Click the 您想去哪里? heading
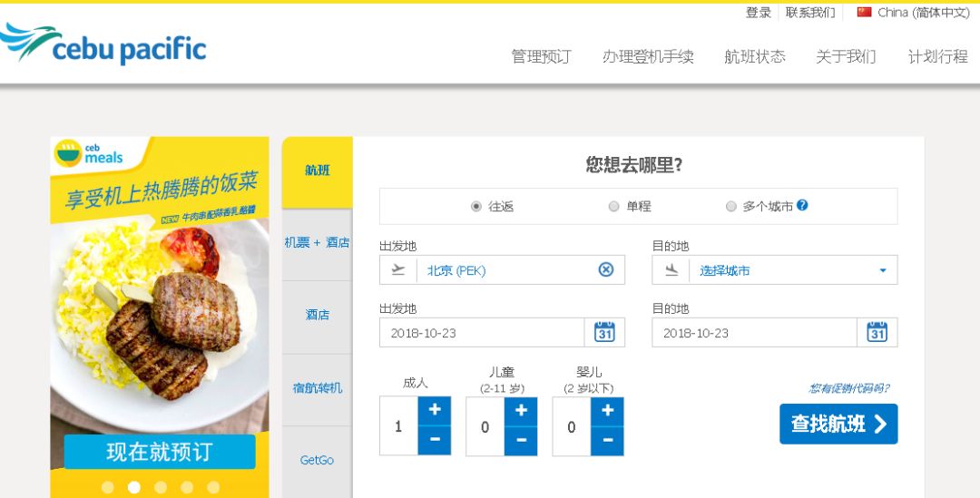 633,165
